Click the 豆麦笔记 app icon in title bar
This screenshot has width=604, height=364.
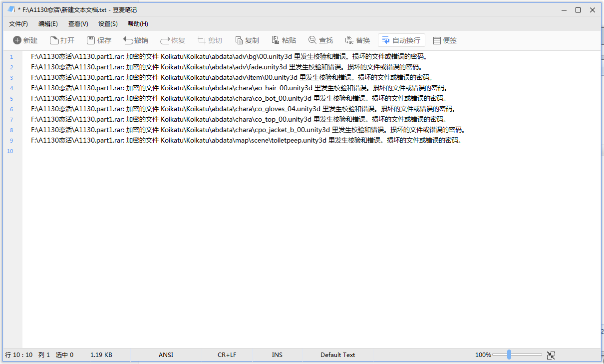coord(11,9)
